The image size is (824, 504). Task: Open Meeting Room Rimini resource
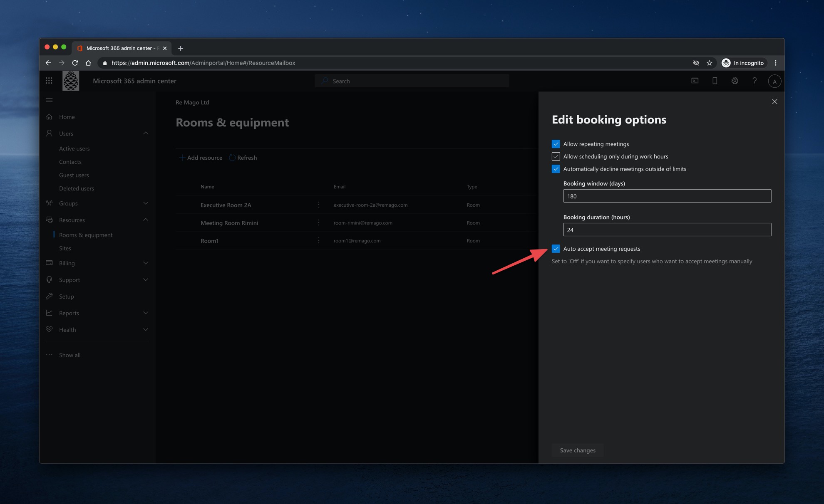[229, 223]
